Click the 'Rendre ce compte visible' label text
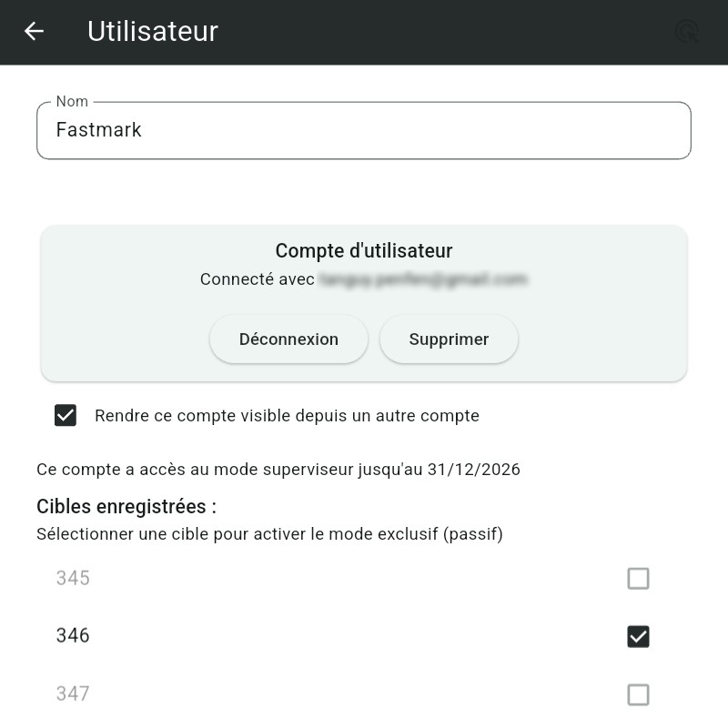The height and width of the screenshot is (719, 728). point(287,416)
